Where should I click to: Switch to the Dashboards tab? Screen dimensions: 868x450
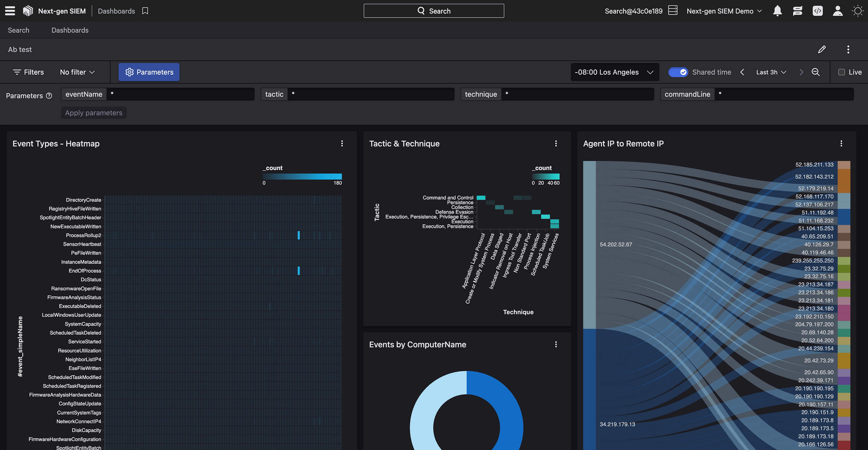(x=70, y=30)
